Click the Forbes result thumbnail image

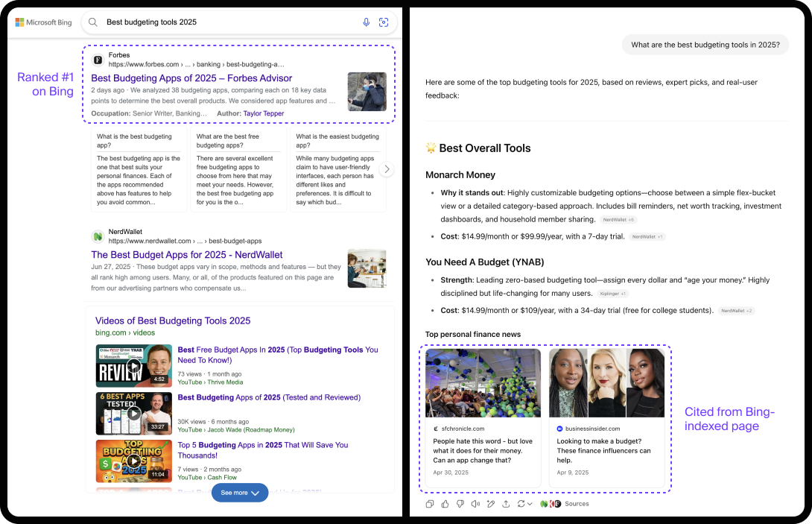pyautogui.click(x=367, y=92)
